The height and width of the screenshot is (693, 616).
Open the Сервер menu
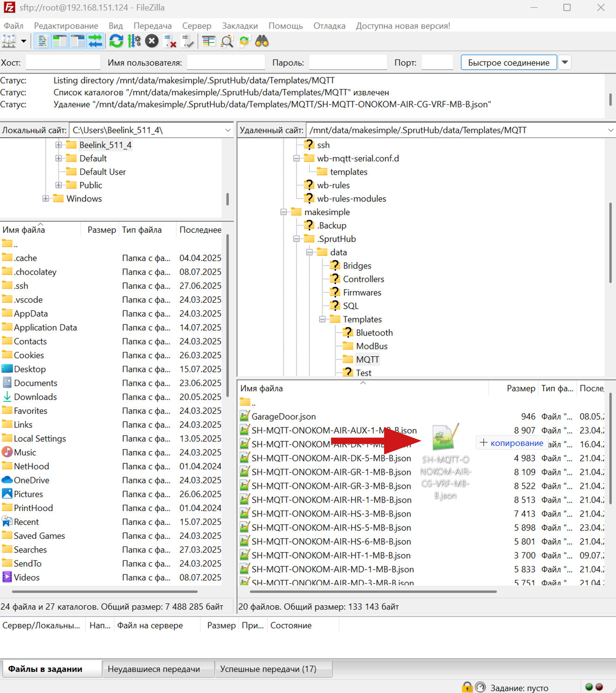point(196,26)
